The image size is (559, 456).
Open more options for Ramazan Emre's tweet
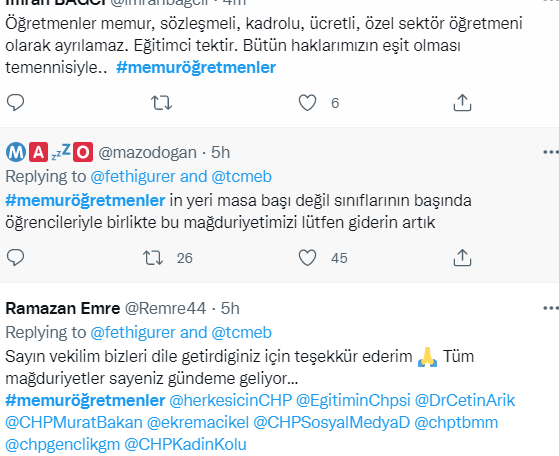(x=550, y=308)
